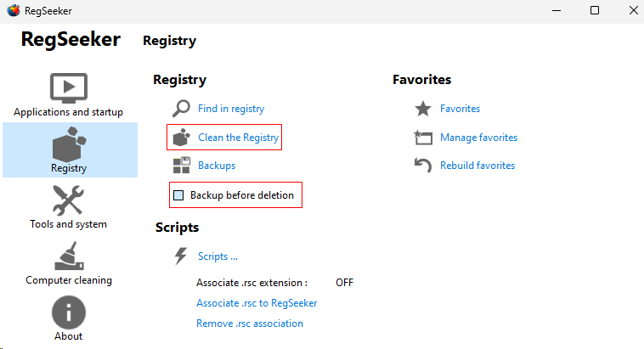Open the About info icon

(68, 312)
